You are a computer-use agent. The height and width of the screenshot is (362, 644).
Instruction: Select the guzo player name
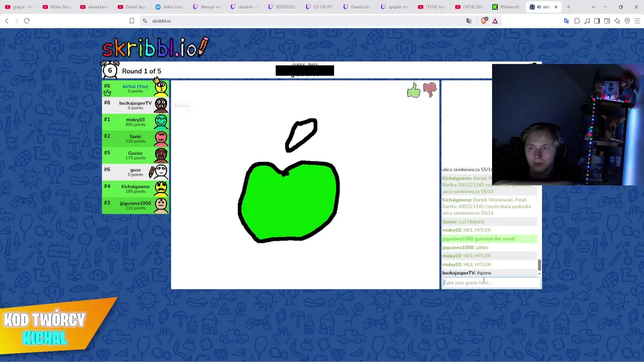click(x=135, y=169)
